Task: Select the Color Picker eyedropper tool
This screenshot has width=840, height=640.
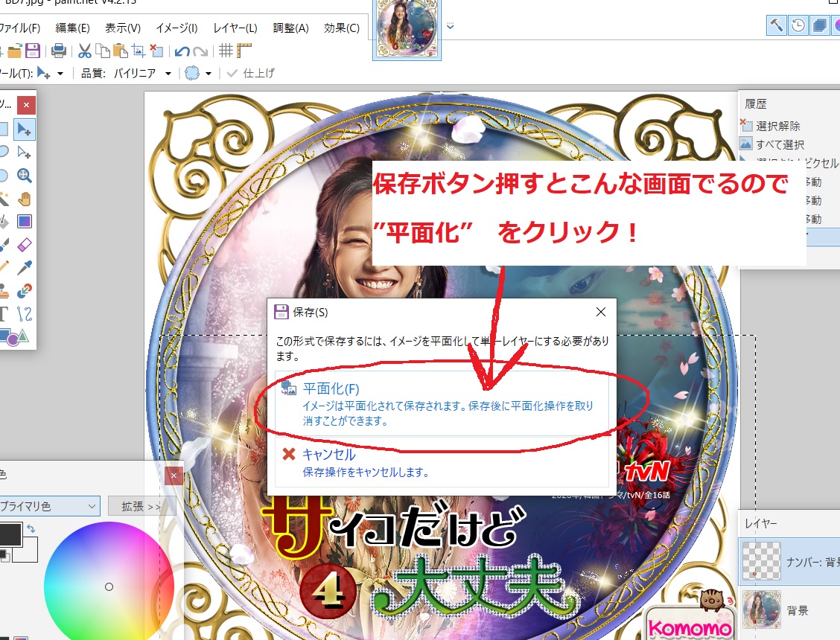Action: pos(24,268)
